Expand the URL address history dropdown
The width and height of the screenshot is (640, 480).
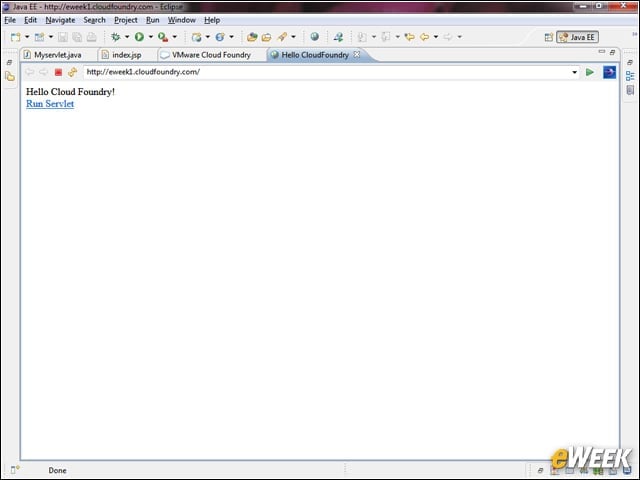click(x=574, y=72)
